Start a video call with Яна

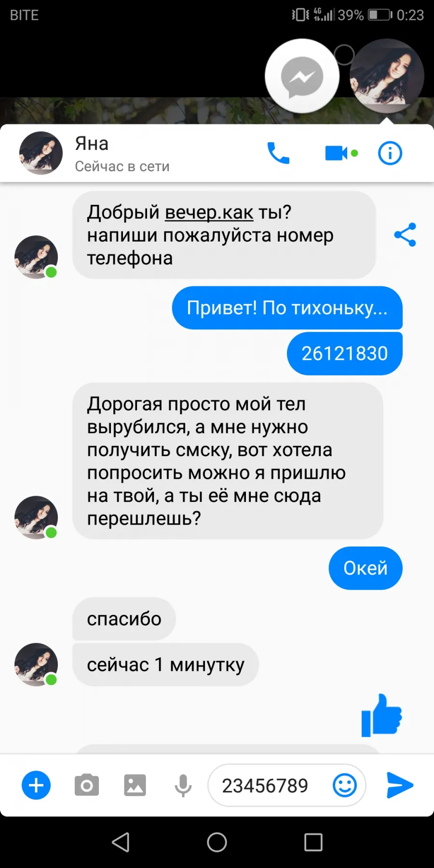[x=341, y=153]
